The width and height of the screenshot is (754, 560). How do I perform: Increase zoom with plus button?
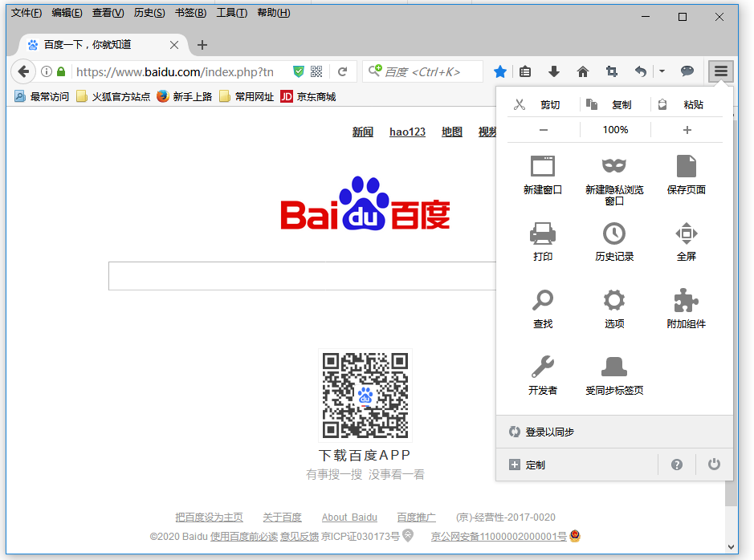[687, 130]
